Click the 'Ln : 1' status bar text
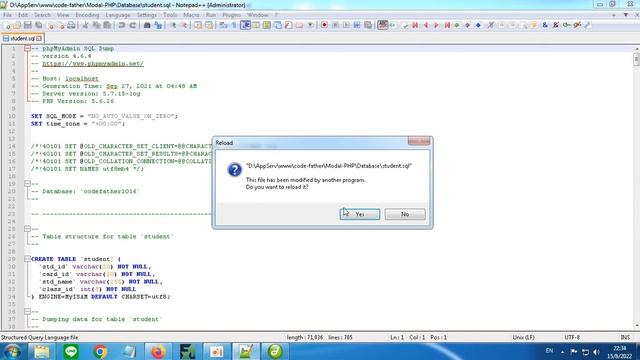The image size is (640, 360). click(397, 338)
